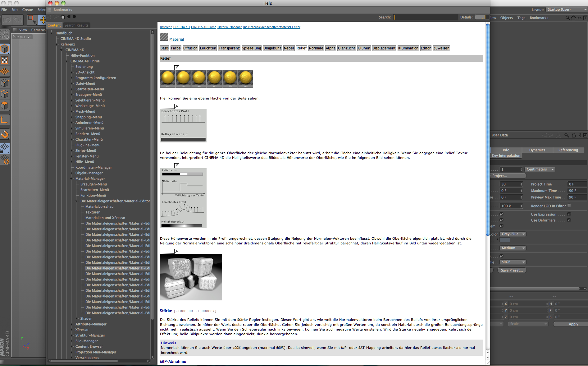Image resolution: width=588 pixels, height=366 pixels.
Task: Activate the Move tool in Cinema 4D toolbar
Action: pos(42,20)
